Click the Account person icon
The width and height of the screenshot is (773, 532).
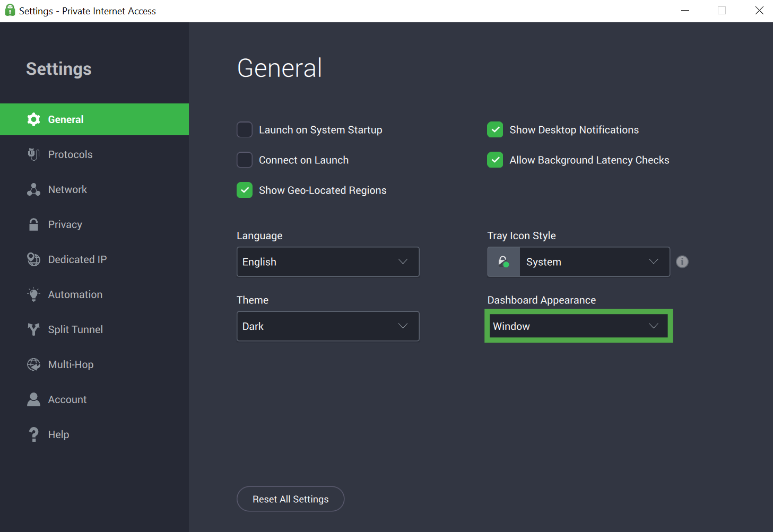33,399
